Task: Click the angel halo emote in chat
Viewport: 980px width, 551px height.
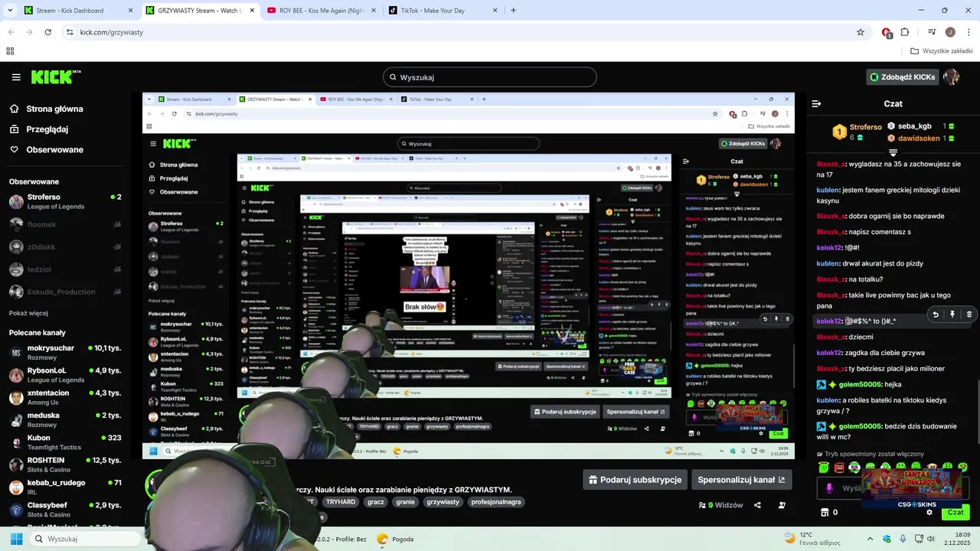Action: point(824,467)
